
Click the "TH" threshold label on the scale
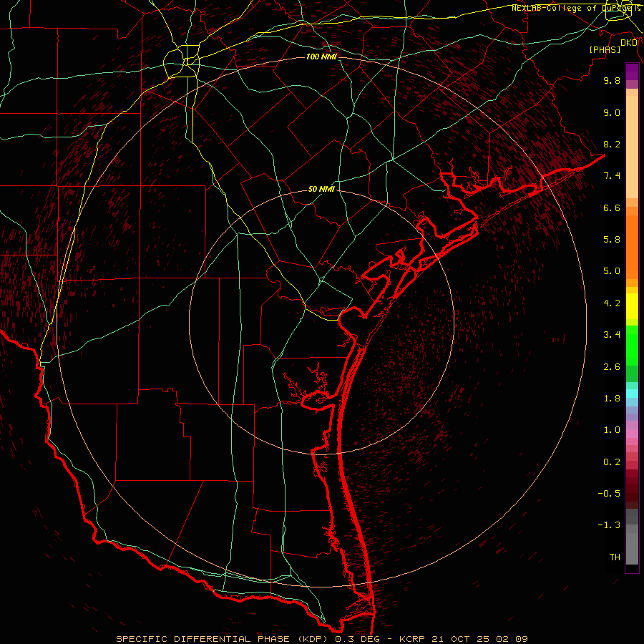tap(615, 557)
